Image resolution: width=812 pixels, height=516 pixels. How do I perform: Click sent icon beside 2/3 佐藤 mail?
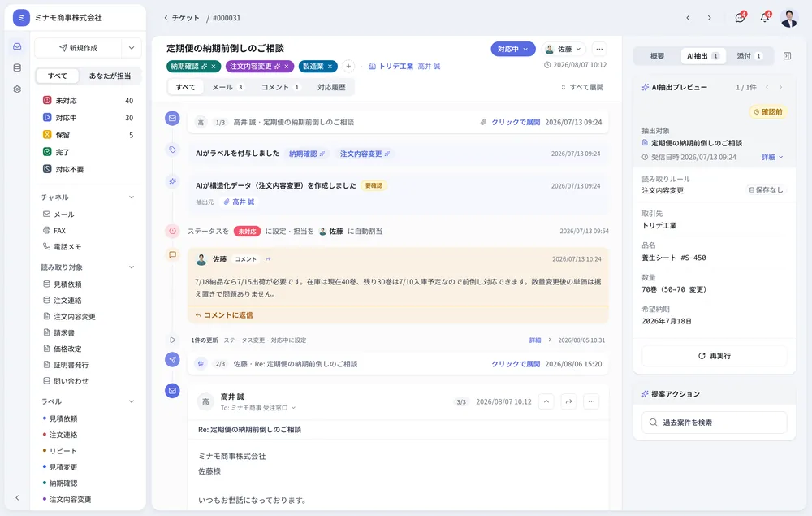click(172, 359)
